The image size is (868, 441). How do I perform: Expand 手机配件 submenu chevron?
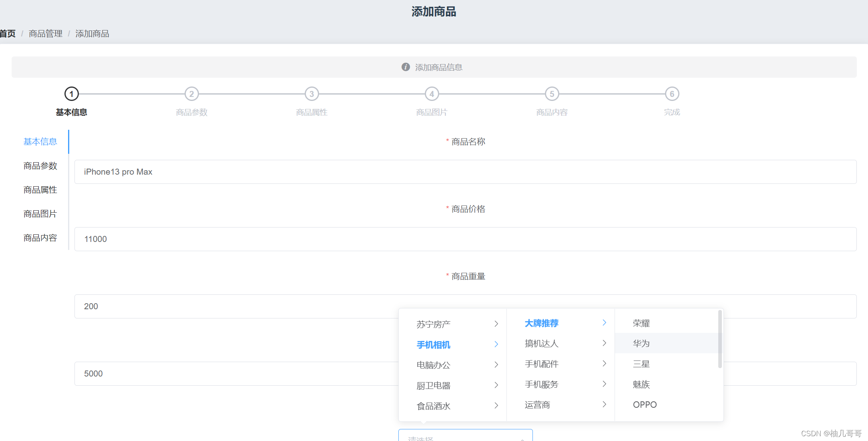(604, 363)
